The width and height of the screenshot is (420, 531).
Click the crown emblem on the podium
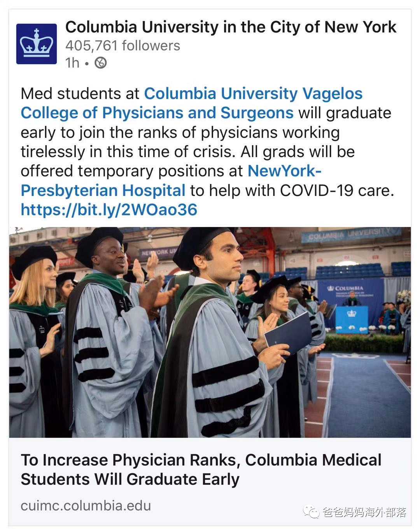[351, 313]
